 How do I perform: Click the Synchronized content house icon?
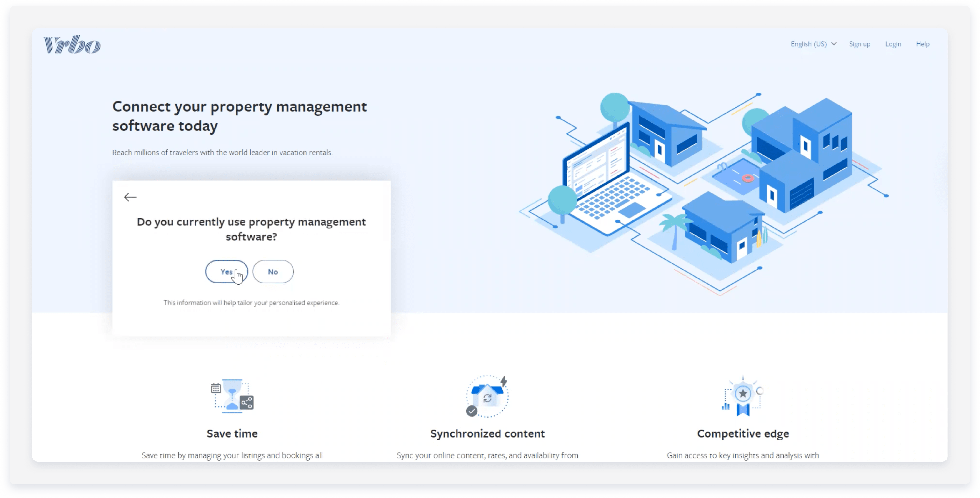[487, 396]
